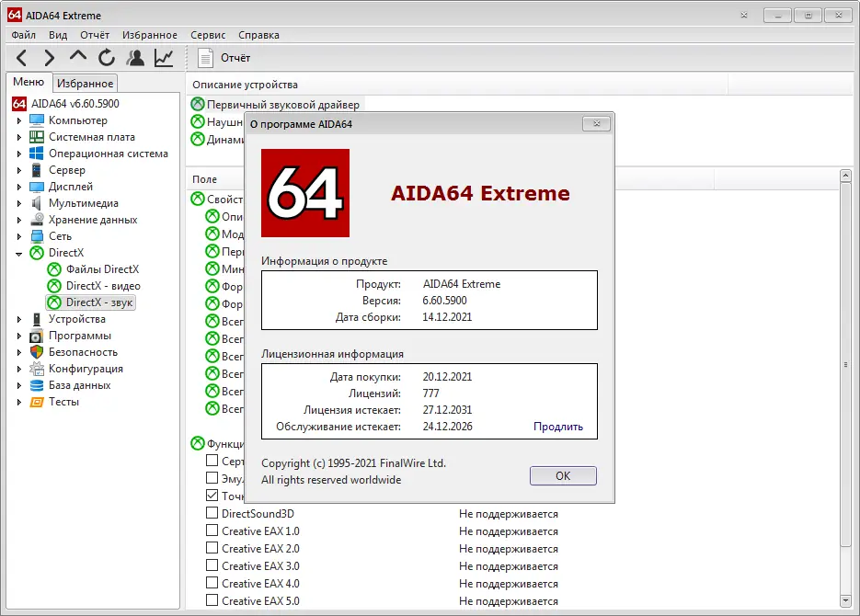Image resolution: width=860 pixels, height=616 pixels.
Task: Open the Справка menu
Action: click(x=258, y=35)
